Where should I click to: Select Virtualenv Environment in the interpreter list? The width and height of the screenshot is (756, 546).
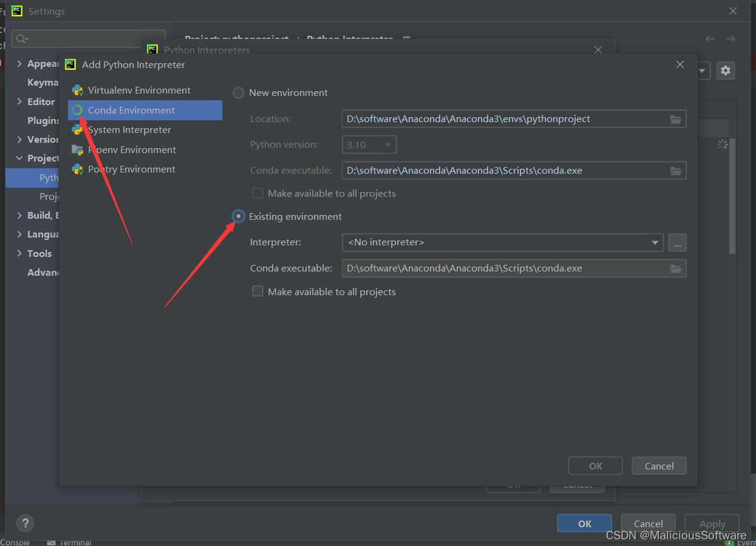pos(145,90)
